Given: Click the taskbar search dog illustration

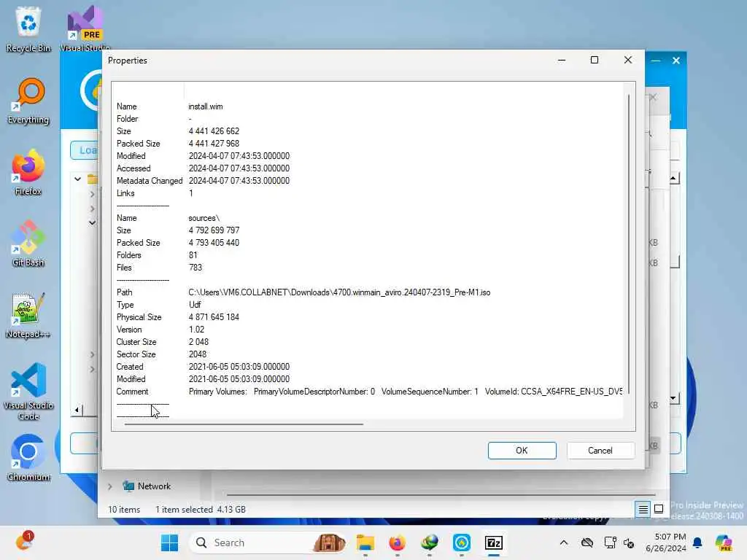Looking at the screenshot, I should coord(329,542).
